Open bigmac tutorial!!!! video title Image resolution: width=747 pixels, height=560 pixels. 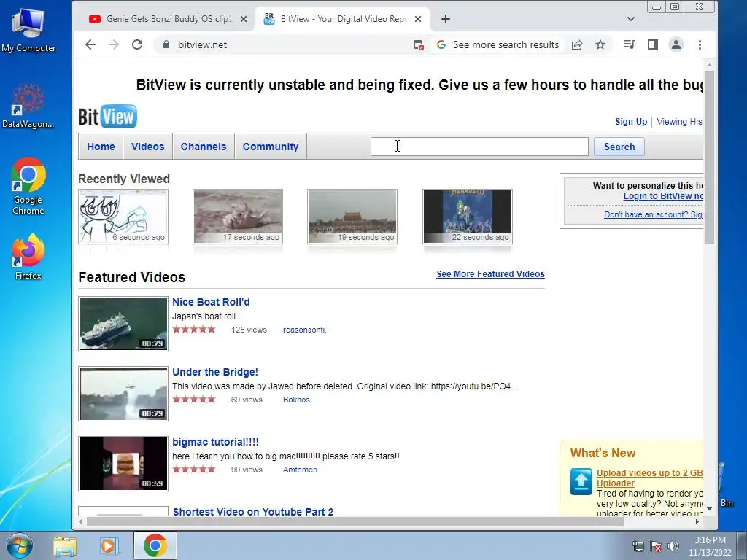point(215,442)
